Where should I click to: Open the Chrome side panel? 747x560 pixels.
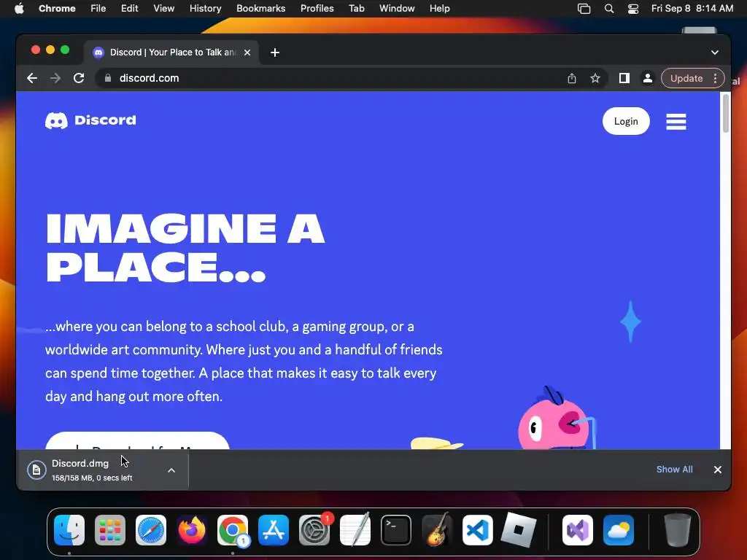(x=624, y=78)
